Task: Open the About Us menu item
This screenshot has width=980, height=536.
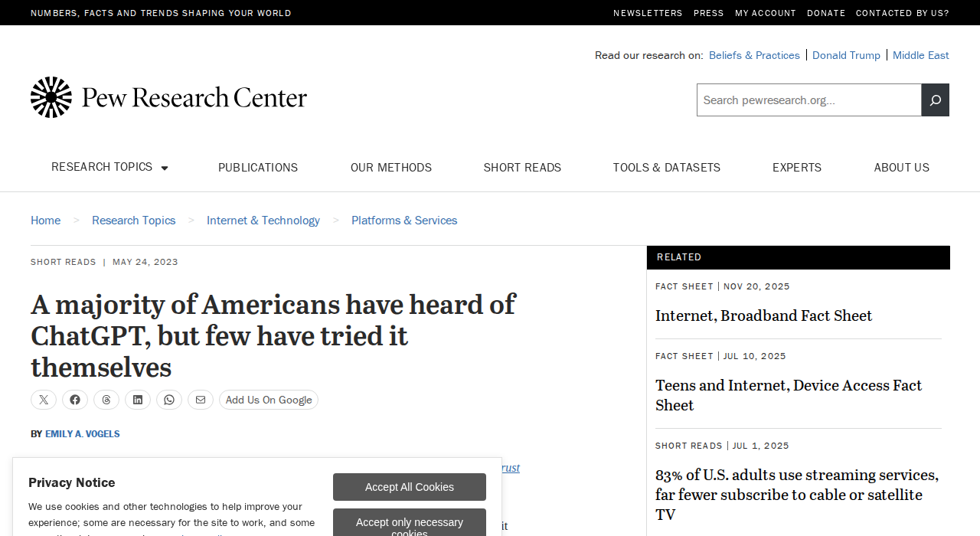Action: 902,168
